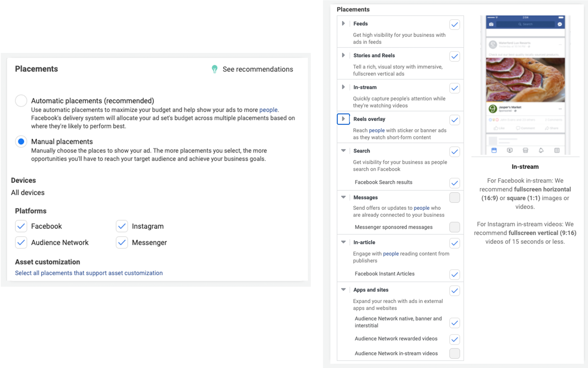Viewport: 588px width, 368px height.
Task: Click the food image in ad preview
Action: pyautogui.click(x=525, y=80)
